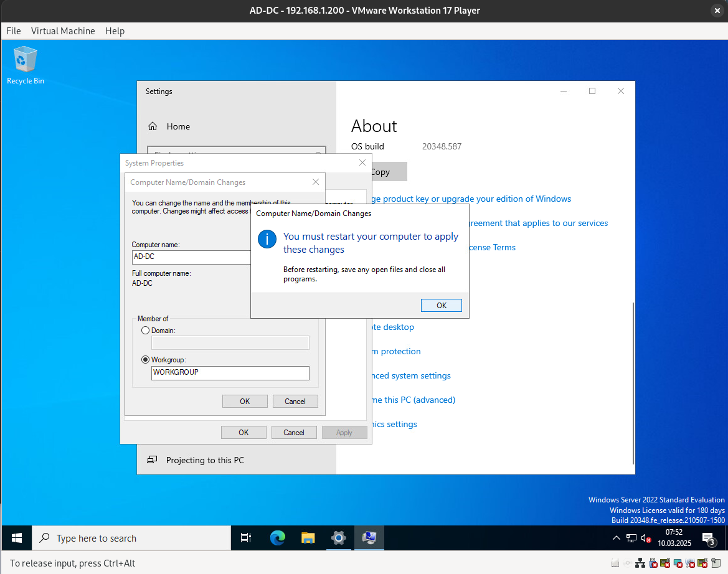
Task: Click the Windows Start button
Action: (x=17, y=538)
